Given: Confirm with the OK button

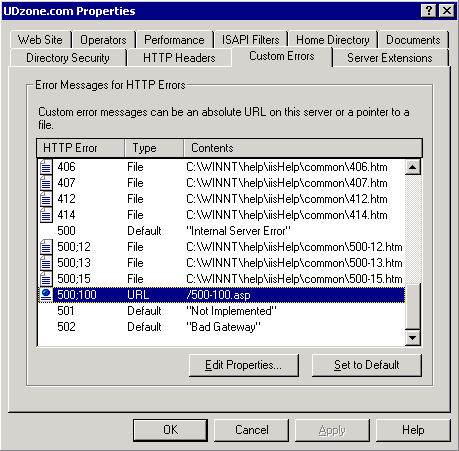Looking at the screenshot, I should pyautogui.click(x=170, y=430).
